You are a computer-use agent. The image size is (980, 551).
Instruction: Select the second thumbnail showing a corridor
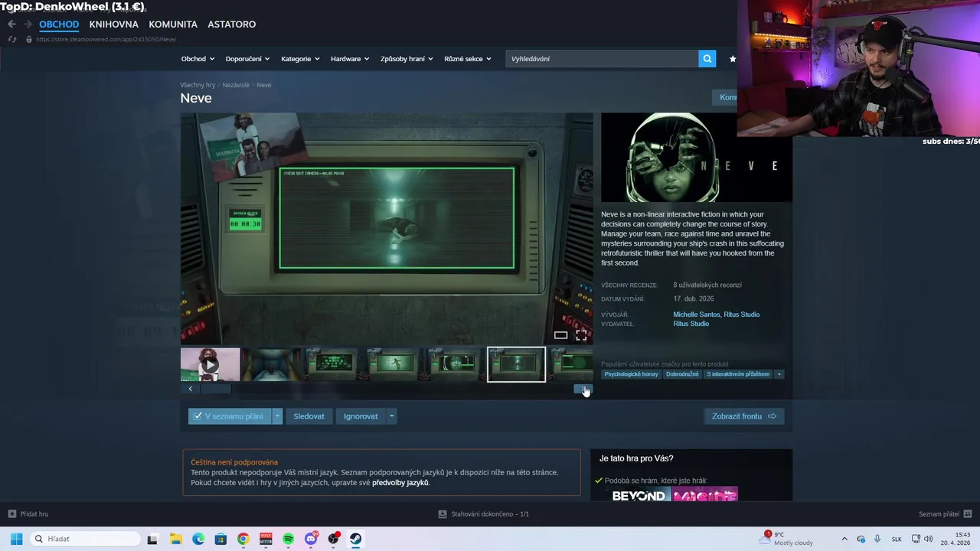(272, 364)
